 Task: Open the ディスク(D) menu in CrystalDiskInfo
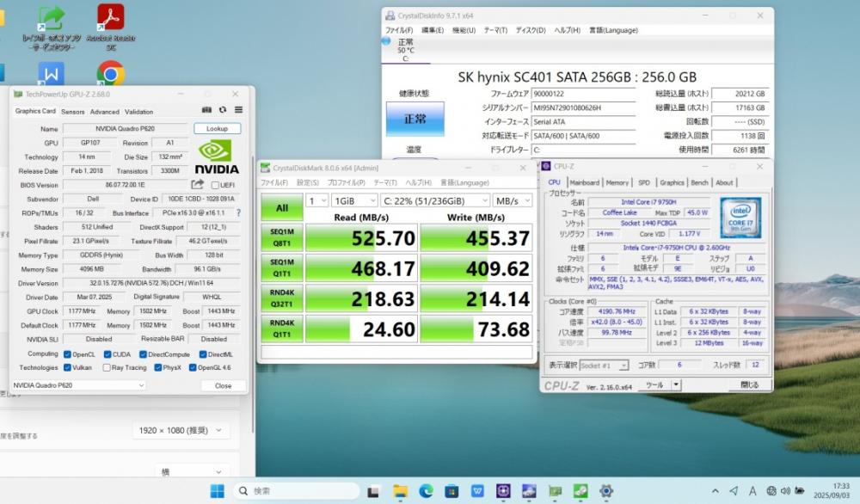531,30
